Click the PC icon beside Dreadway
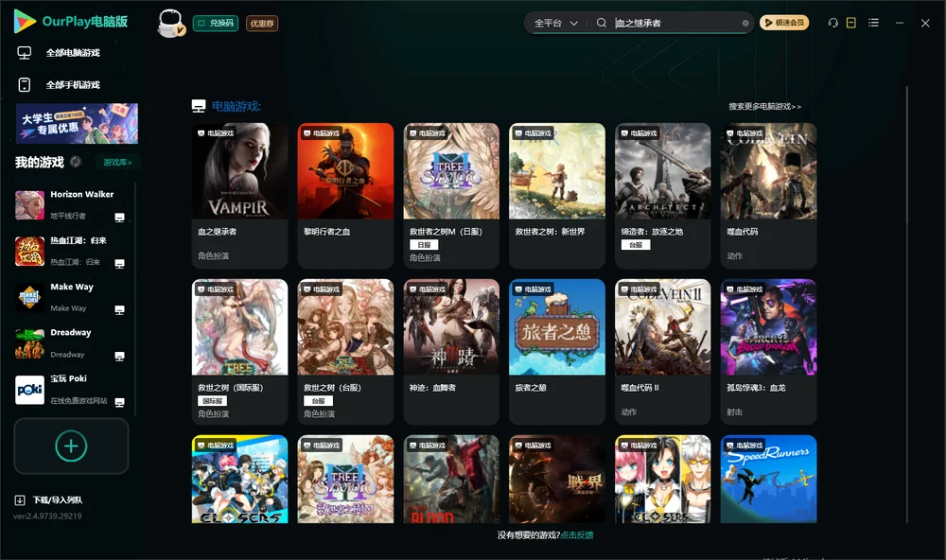Image resolution: width=946 pixels, height=560 pixels. [119, 356]
